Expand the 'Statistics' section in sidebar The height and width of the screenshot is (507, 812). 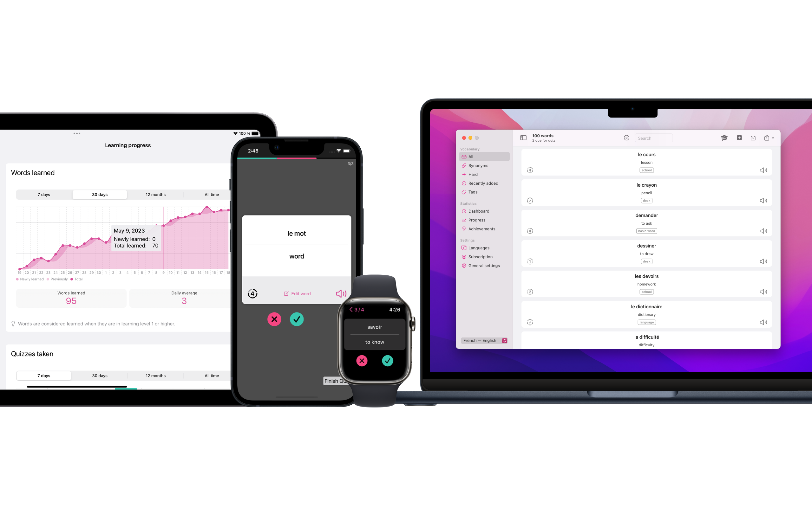point(468,203)
